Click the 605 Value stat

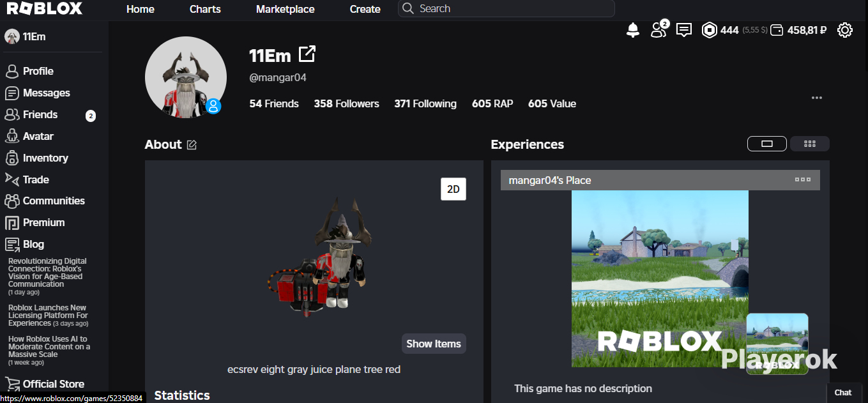552,103
